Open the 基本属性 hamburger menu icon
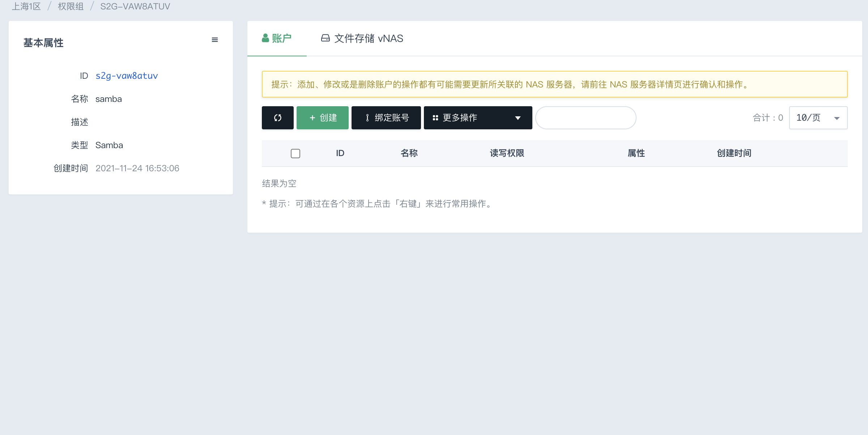 215,40
